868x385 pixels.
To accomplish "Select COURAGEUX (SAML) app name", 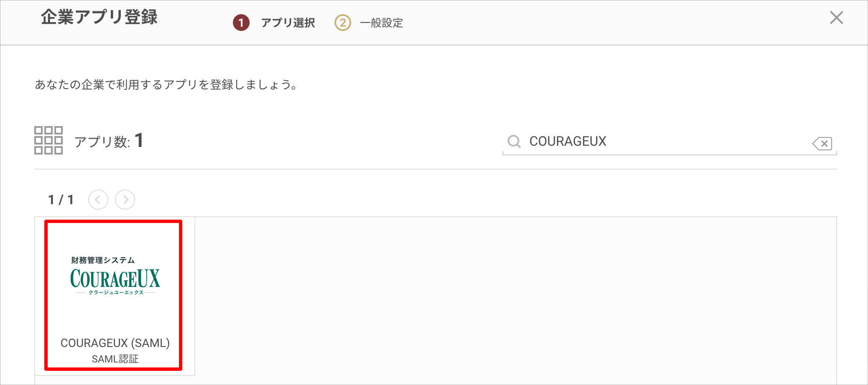I will click(115, 343).
